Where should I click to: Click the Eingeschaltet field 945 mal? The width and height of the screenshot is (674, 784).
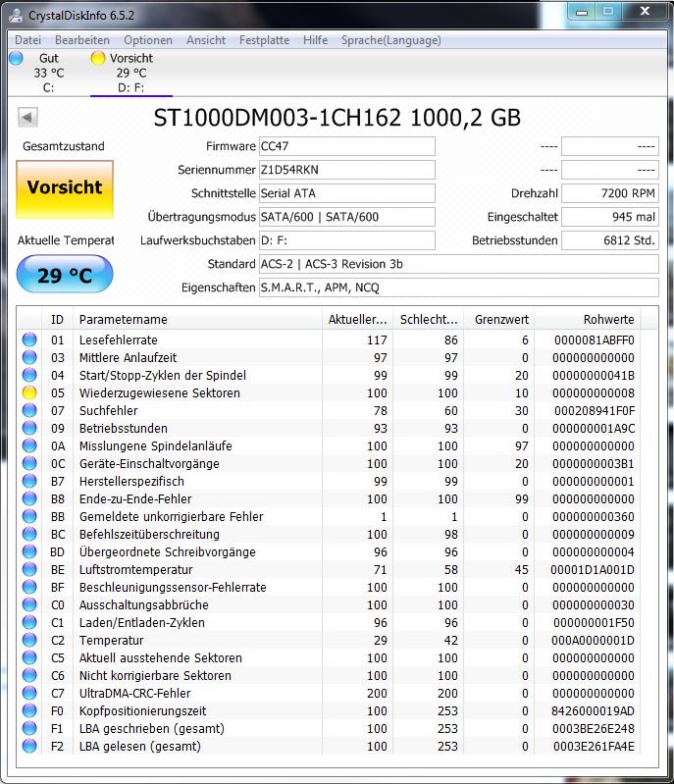click(610, 217)
